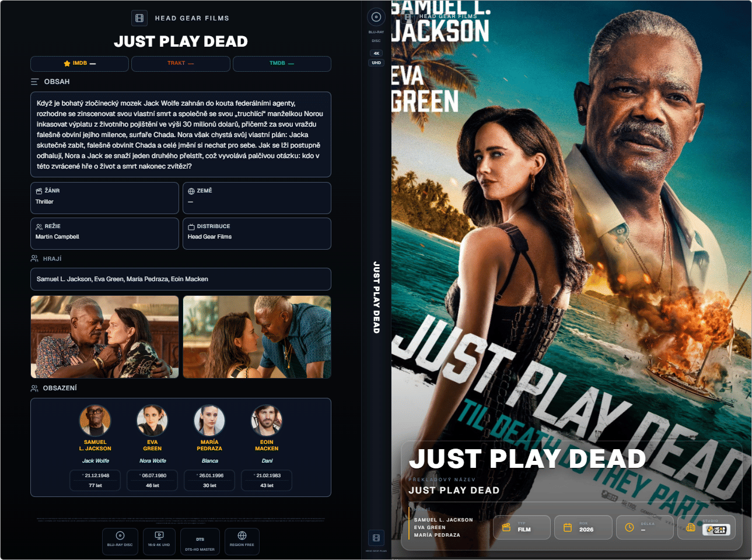Click the film strip icon beside HEAD GEAR FILMS
752x560 pixels.
(x=139, y=18)
